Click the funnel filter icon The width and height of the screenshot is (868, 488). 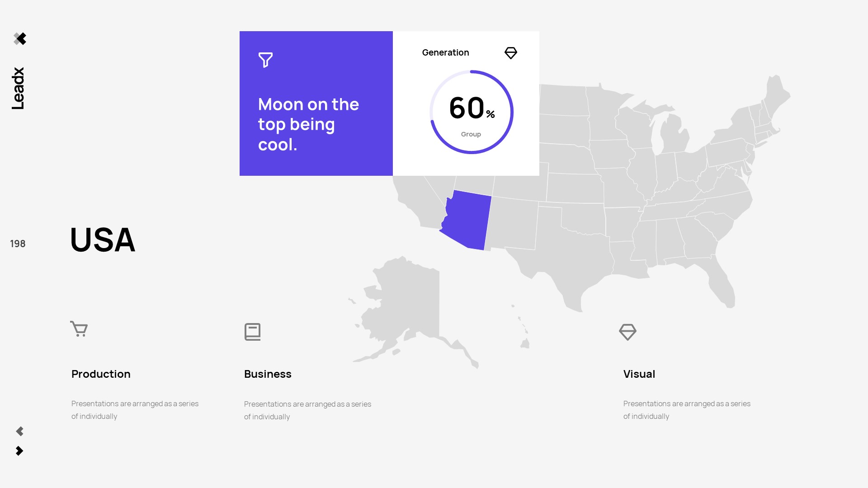265,60
